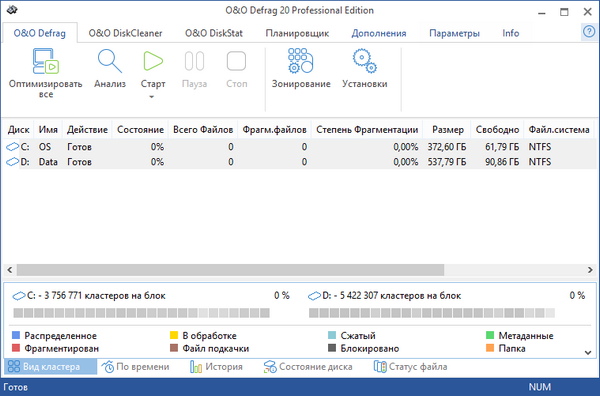600x396 pixels.
Task: Sort by Степень Фрагментации column header
Action: point(367,130)
